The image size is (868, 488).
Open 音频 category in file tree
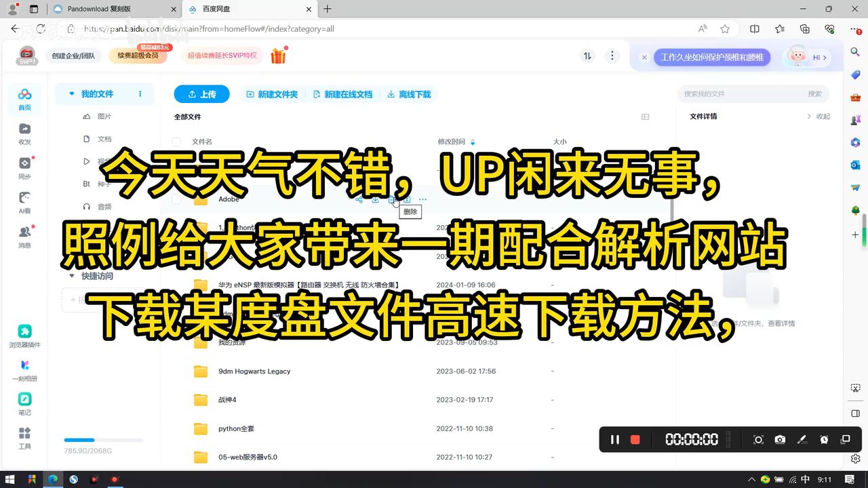[97, 207]
